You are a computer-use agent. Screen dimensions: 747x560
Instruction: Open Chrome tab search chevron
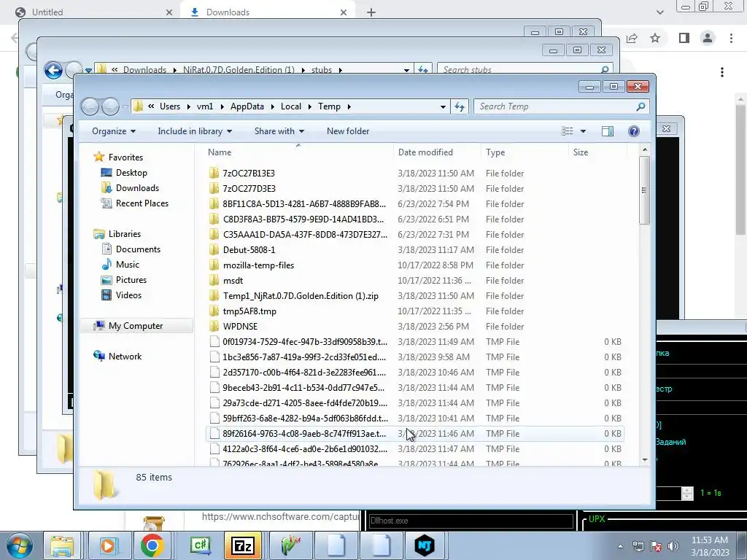pos(659,12)
